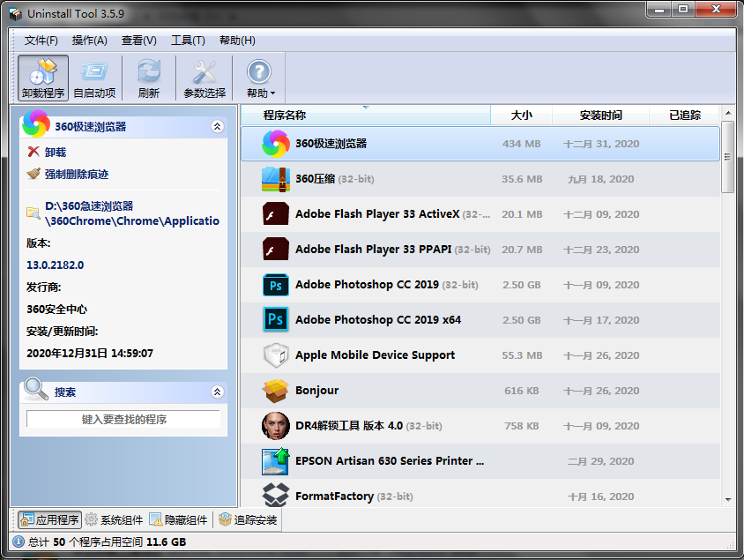This screenshot has width=744, height=560.
Task: Click the Uninstall Tool title bar app icon
Action: point(16,14)
